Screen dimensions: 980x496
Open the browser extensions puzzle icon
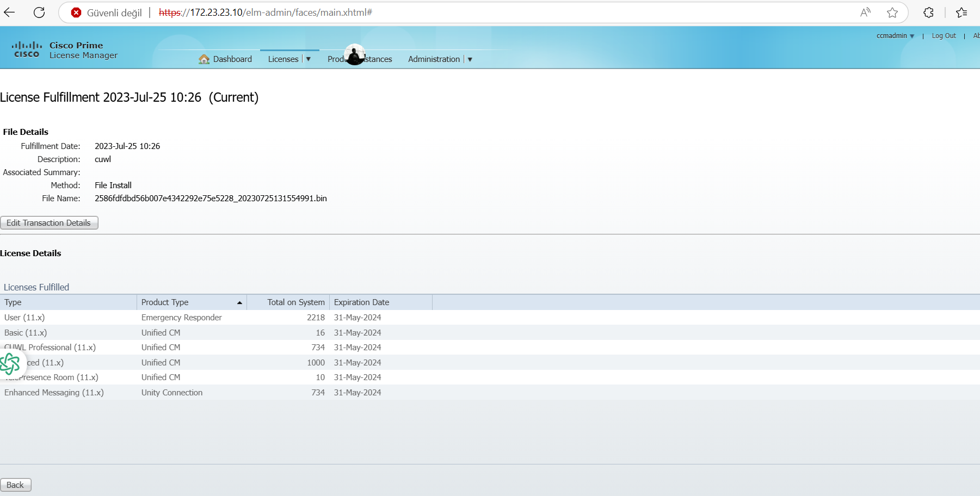(x=929, y=13)
